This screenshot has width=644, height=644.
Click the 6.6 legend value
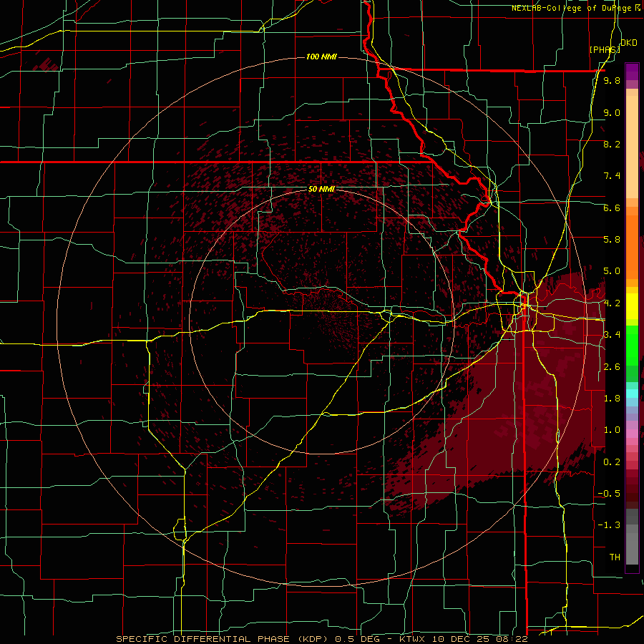pyautogui.click(x=612, y=208)
